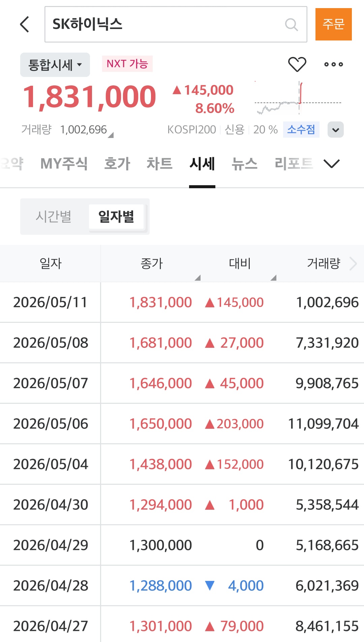Select the 2026/05/06 date row

[182, 424]
